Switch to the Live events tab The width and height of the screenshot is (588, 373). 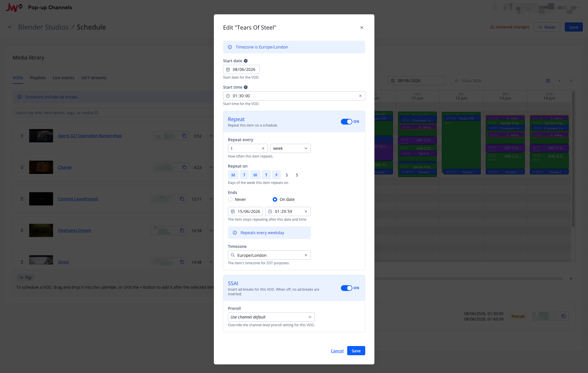[63, 78]
